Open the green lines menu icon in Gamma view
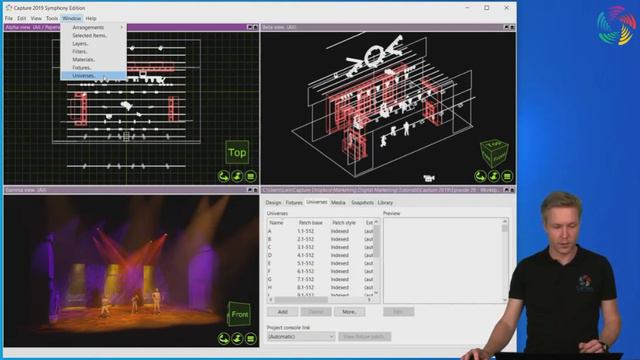Image resolution: width=640 pixels, height=360 pixels. (x=251, y=338)
